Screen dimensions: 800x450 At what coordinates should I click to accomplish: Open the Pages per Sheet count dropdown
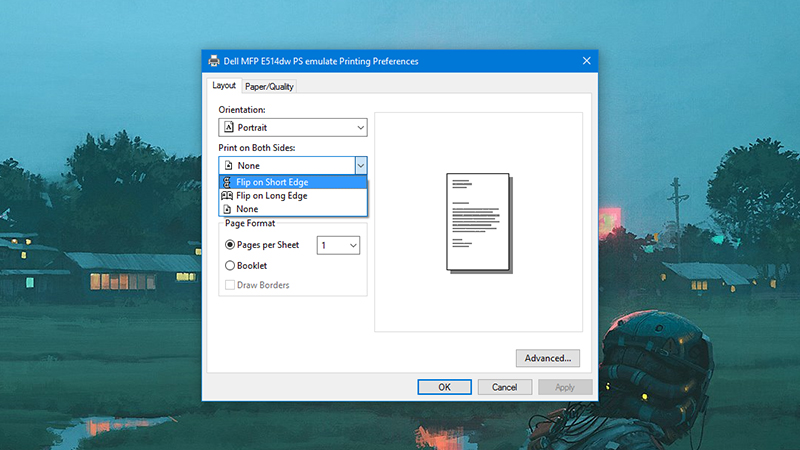338,245
